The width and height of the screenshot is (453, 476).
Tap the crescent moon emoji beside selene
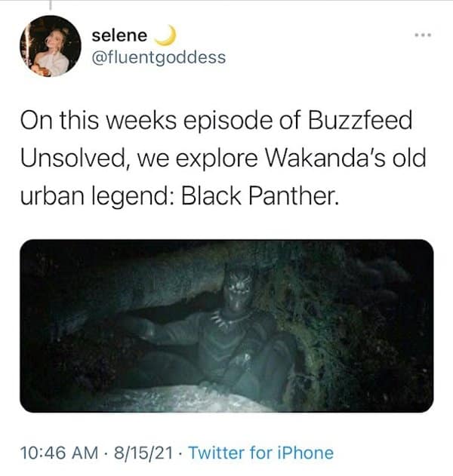pos(166,35)
